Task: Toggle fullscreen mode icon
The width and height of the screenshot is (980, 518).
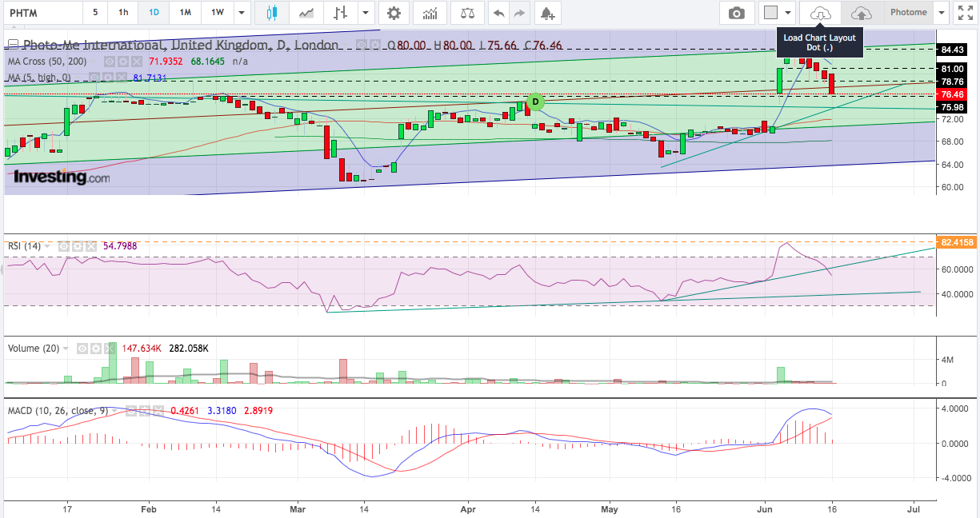Action: tap(965, 13)
